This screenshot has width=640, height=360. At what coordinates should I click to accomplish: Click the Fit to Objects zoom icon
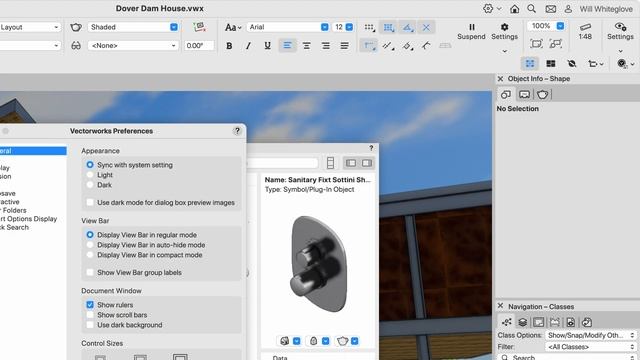(556, 44)
